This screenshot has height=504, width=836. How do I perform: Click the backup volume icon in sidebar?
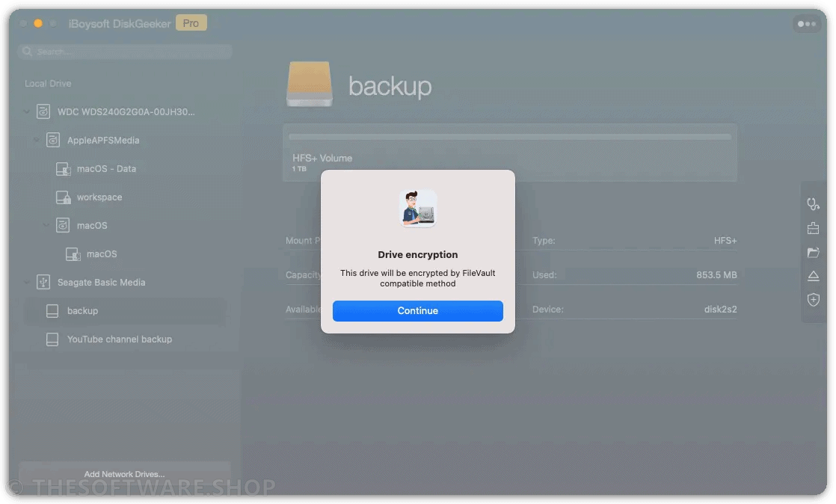(52, 311)
